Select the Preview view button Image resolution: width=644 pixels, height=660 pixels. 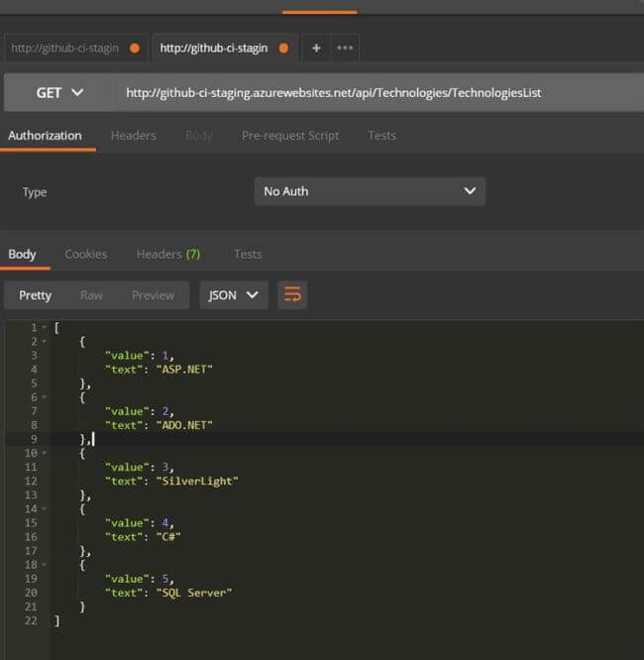click(x=153, y=295)
